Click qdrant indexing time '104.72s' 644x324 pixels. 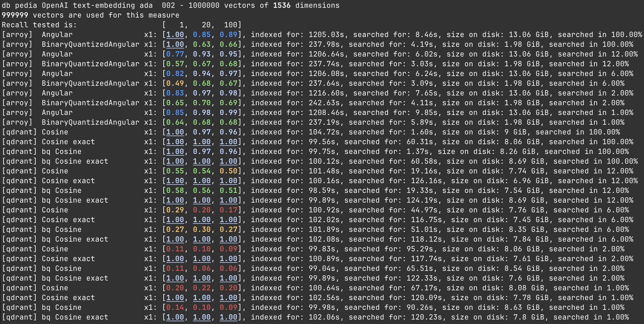click(324, 132)
